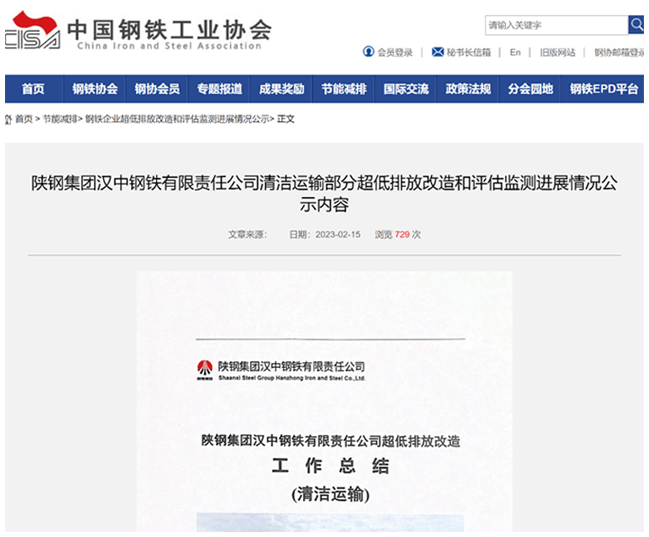Image resolution: width=649 pixels, height=537 pixels.
Task: Select the 钢铁EPD平台 navigation tab
Action: [x=603, y=89]
